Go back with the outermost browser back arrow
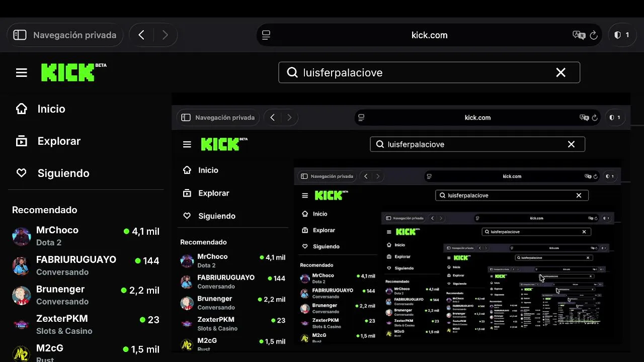 pyautogui.click(x=141, y=35)
